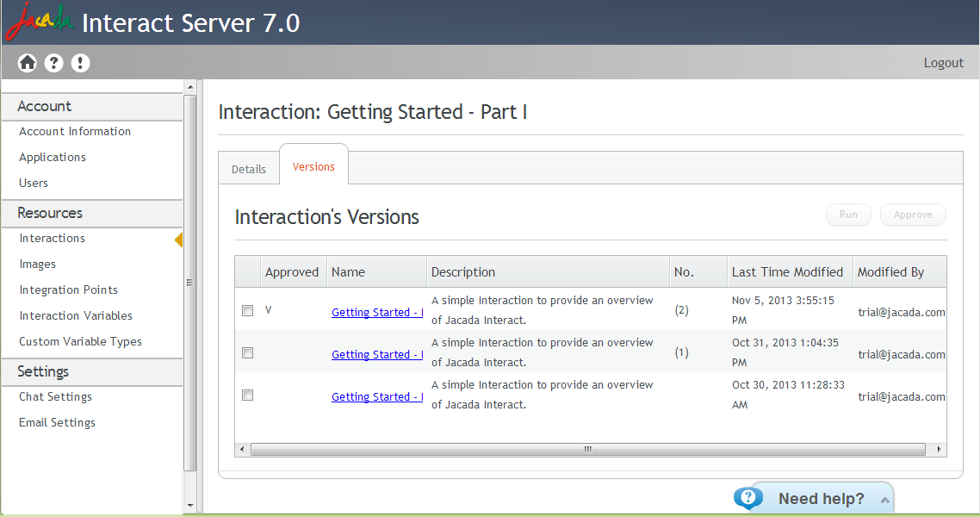Click the Jacada logo
This screenshot has width=980, height=517.
[x=40, y=22]
